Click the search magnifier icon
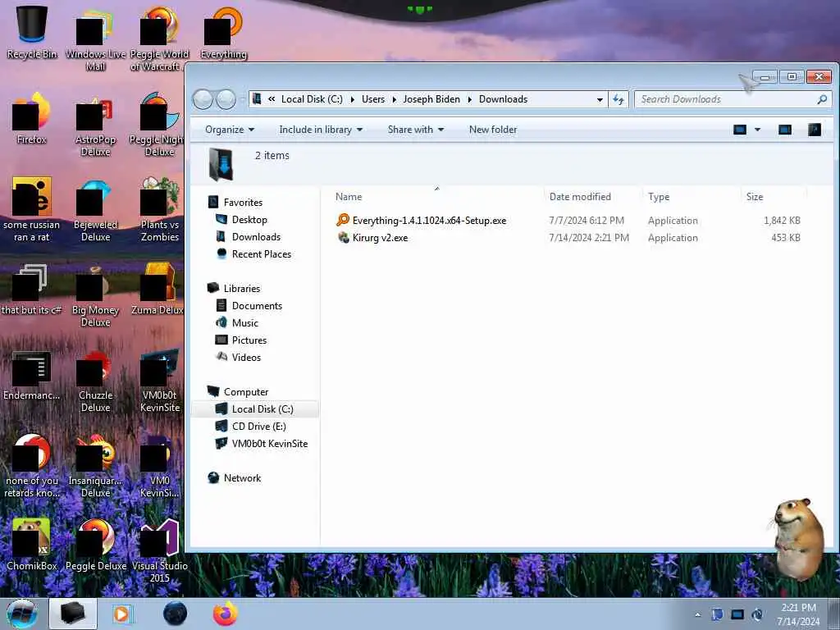Viewport: 840px width, 630px height. coord(822,99)
